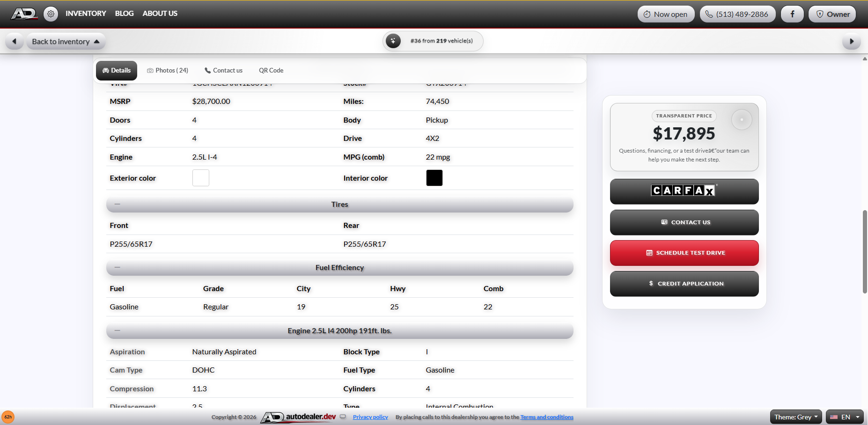Collapse the Engine 2.5L I4 section
This screenshot has width=868, height=425.
pos(339,331)
